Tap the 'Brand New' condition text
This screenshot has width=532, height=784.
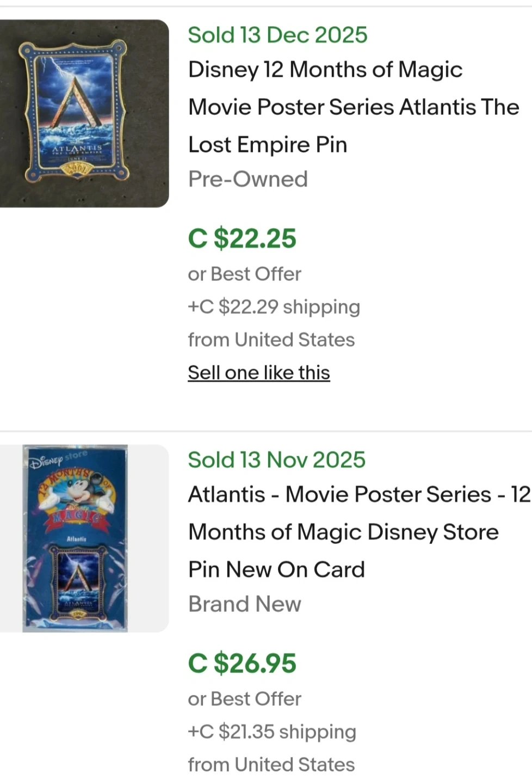click(x=245, y=604)
